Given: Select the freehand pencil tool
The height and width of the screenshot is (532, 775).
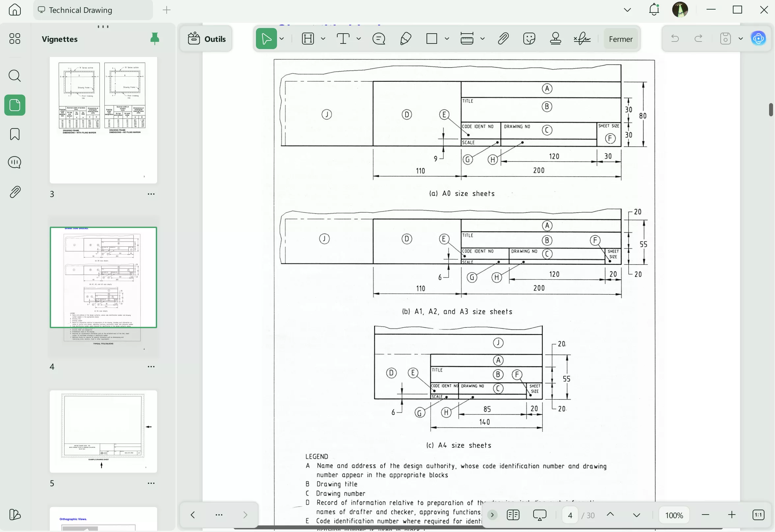Looking at the screenshot, I should pyautogui.click(x=405, y=39).
